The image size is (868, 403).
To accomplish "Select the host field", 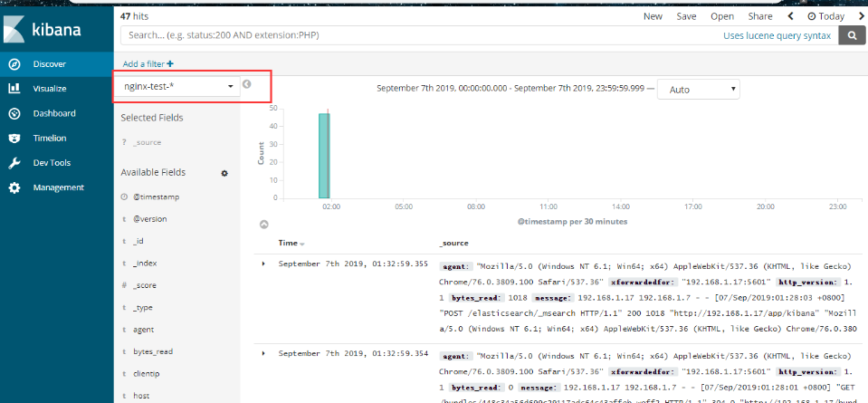I will [141, 397].
